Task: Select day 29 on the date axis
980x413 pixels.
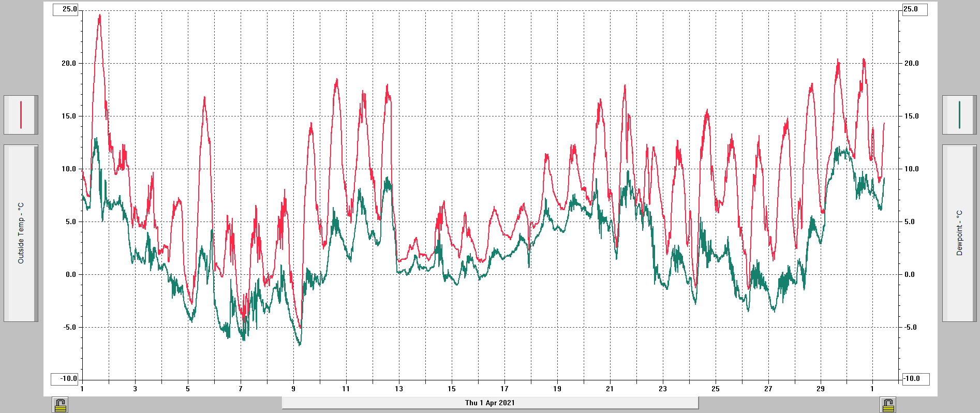Action: click(821, 389)
